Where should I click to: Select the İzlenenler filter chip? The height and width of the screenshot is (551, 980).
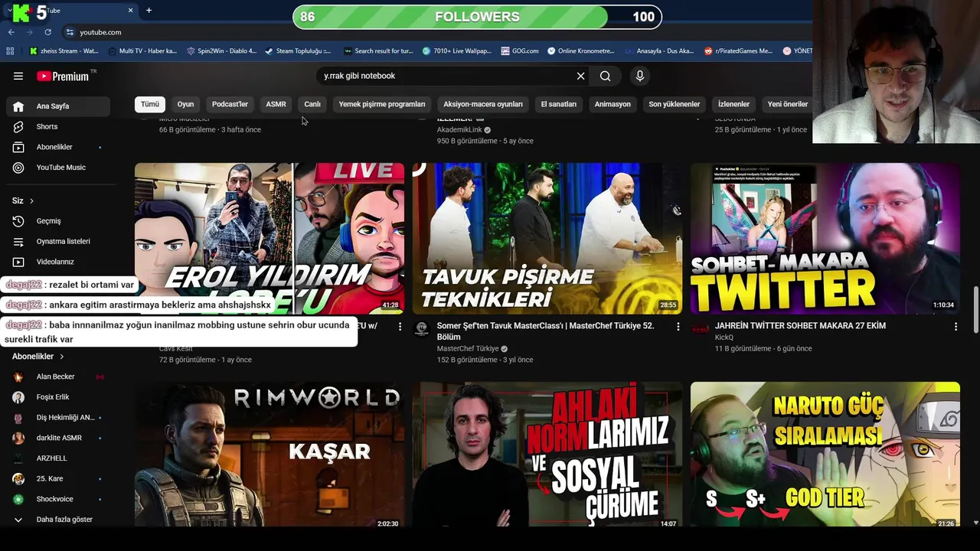[x=733, y=104]
